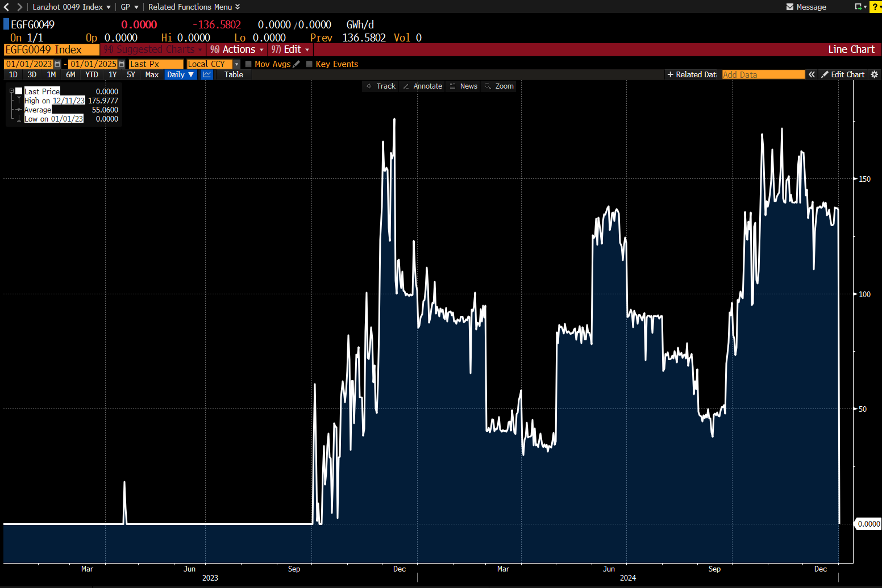Viewport: 882px width, 588px height.
Task: Click the Related Data button
Action: (x=692, y=74)
